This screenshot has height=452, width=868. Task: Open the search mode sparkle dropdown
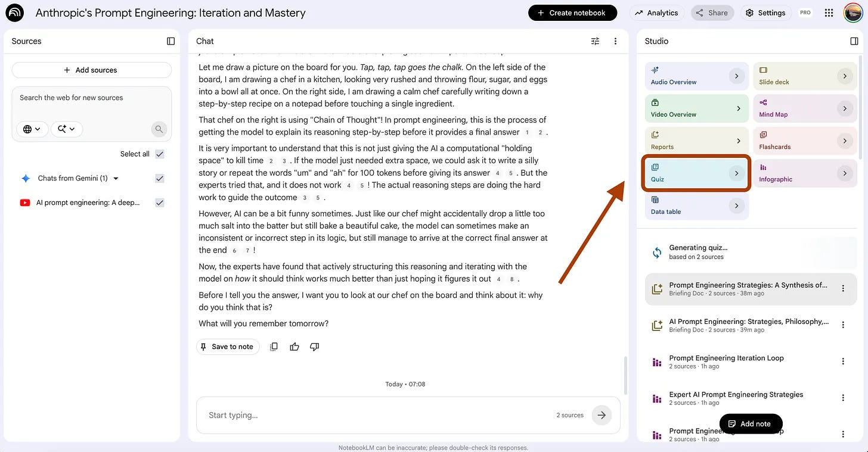pyautogui.click(x=67, y=129)
